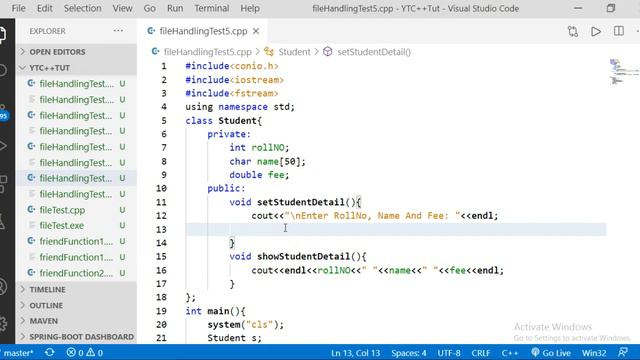Open Explorer more actions (three dots)
Image resolution: width=640 pixels, height=360 pixels.
118,31
